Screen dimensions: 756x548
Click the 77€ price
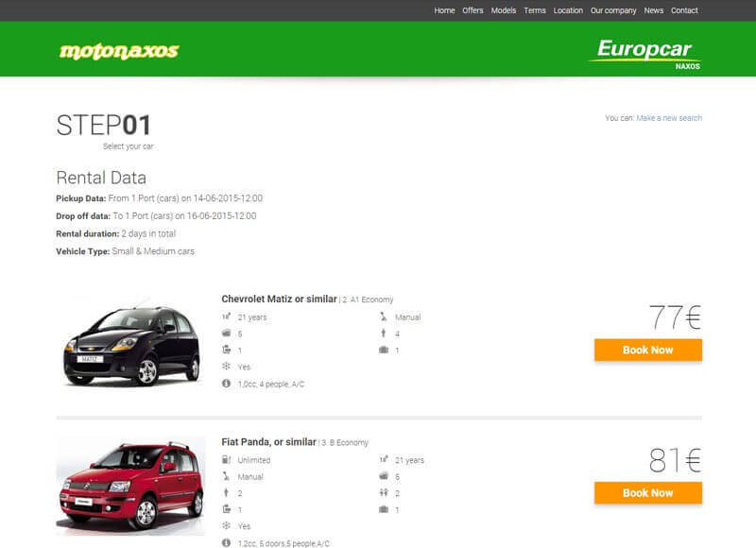675,317
